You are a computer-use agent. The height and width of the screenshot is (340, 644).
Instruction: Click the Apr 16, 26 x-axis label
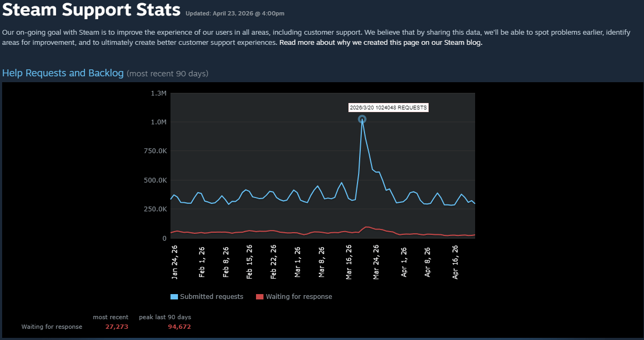(455, 262)
